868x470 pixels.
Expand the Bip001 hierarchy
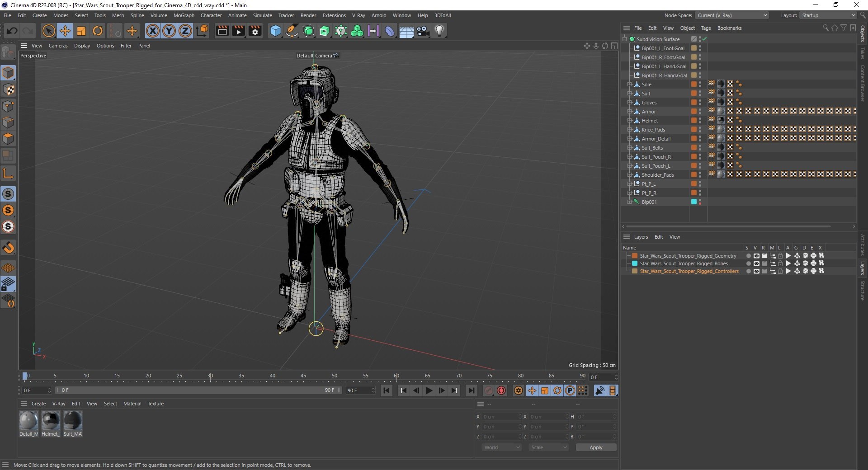pos(629,202)
